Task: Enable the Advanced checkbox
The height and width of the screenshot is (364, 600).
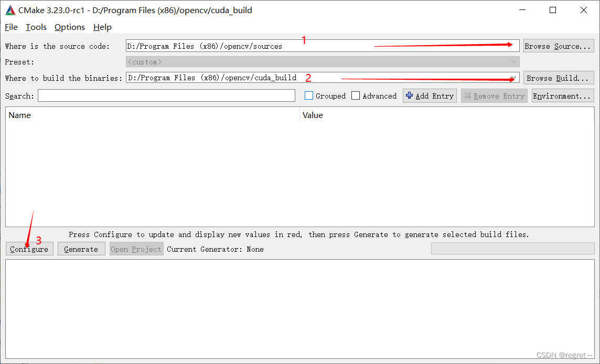Action: point(356,95)
